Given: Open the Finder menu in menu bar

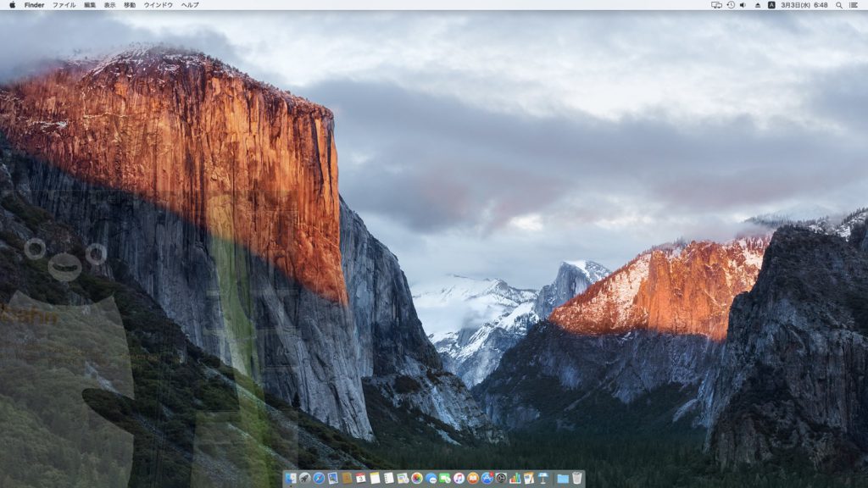Looking at the screenshot, I should 34,5.
